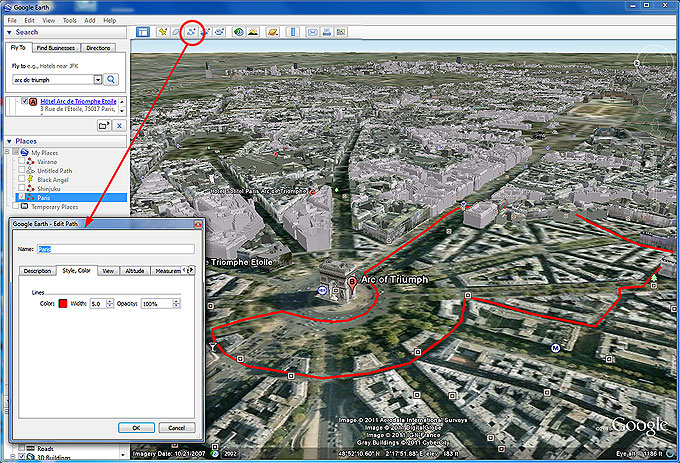The width and height of the screenshot is (680, 463).
Task: Save search results to folder icon
Action: (104, 126)
